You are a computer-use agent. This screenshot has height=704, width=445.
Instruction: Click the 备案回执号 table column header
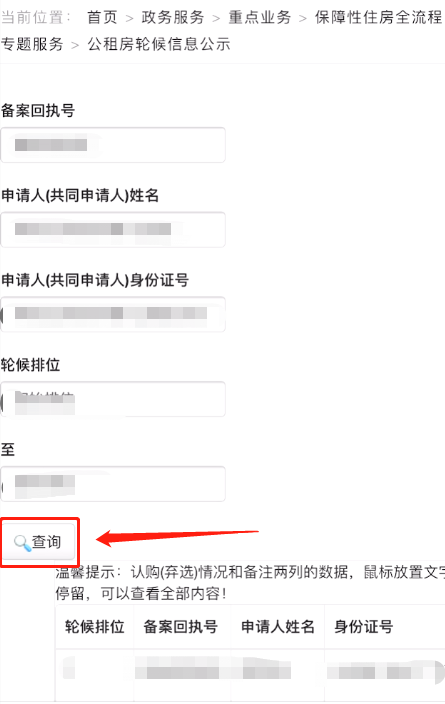click(x=181, y=626)
